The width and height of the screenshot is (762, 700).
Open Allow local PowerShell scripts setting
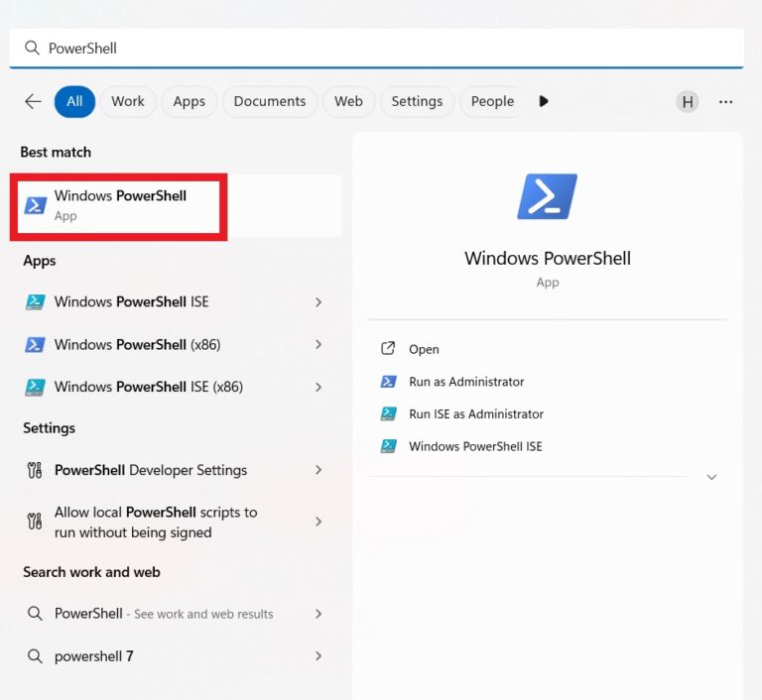click(x=175, y=523)
